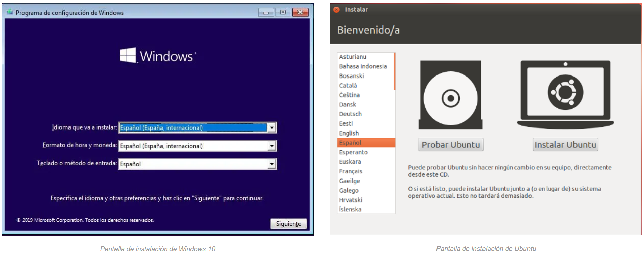Screen dimensions: 644x255
Task: Expand the 'Formato de hora y moneda' dropdown
Action: pos(272,146)
